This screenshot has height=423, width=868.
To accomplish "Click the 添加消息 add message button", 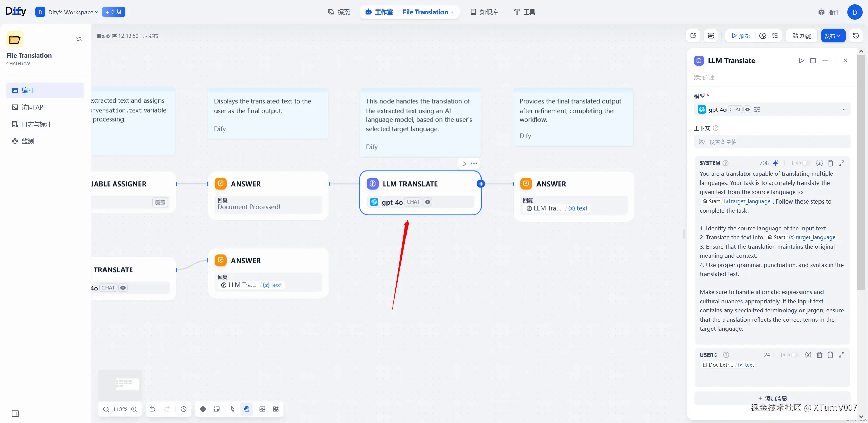I will (x=772, y=398).
